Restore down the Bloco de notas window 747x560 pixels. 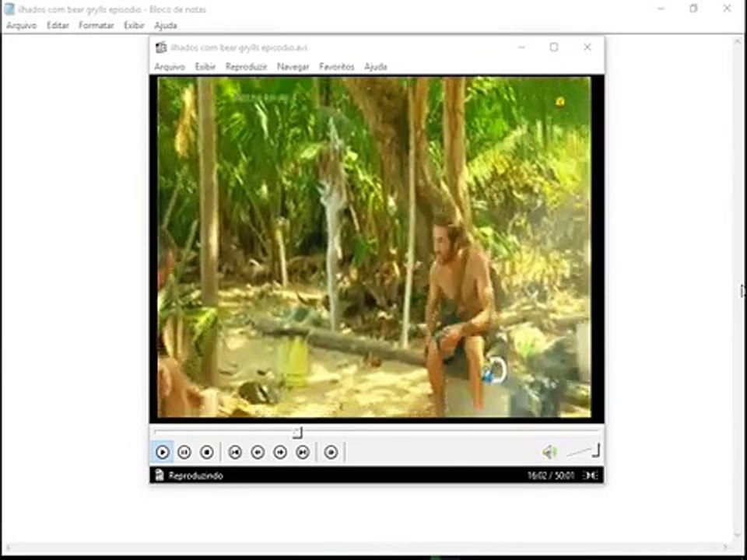693,9
